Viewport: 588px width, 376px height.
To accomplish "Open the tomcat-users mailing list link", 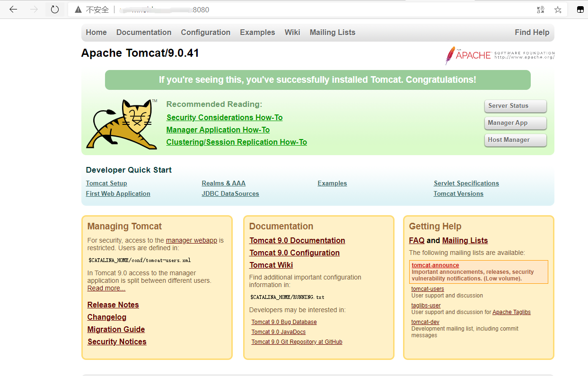I will tap(428, 289).
